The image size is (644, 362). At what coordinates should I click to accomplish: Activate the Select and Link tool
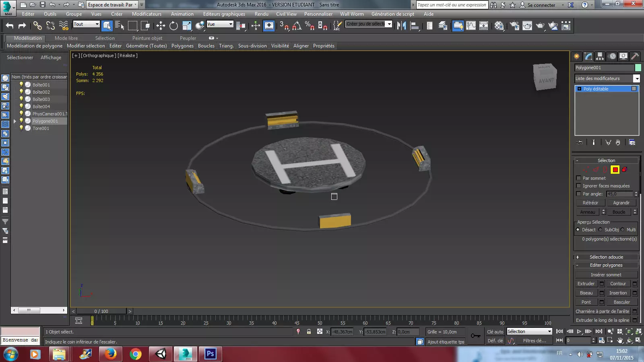[x=37, y=26]
